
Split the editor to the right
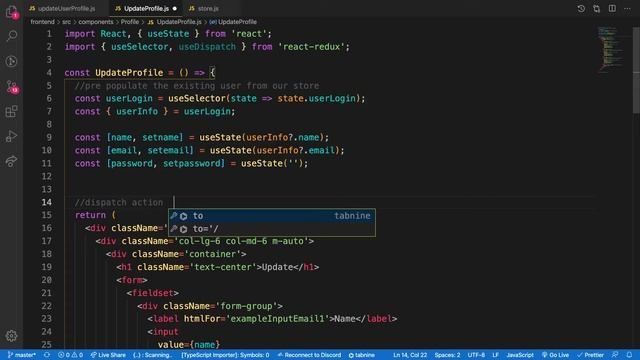(x=612, y=8)
